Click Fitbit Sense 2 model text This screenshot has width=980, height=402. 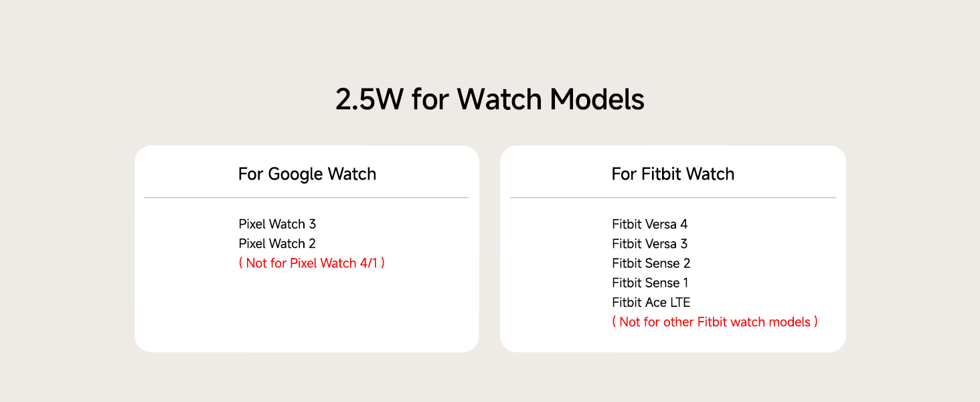click(651, 263)
